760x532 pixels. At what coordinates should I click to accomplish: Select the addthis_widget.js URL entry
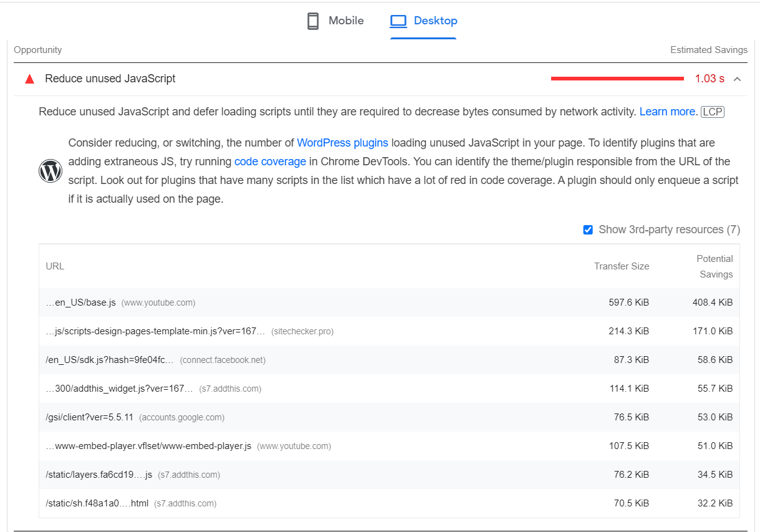pyautogui.click(x=120, y=389)
